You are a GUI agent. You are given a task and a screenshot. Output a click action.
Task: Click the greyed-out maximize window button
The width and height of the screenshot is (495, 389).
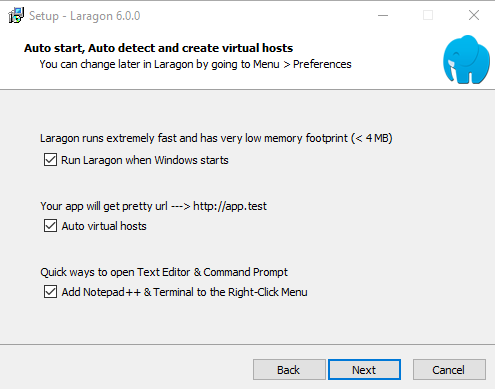coord(428,15)
